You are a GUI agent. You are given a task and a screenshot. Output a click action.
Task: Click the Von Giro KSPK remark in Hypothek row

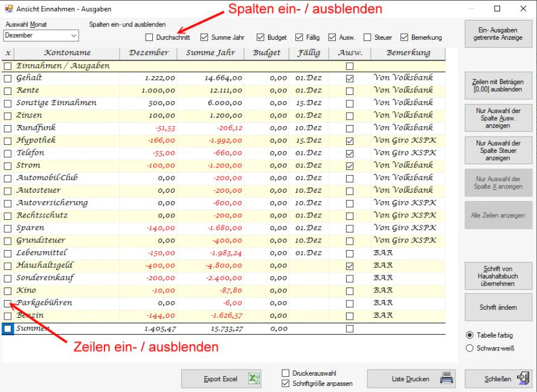[x=405, y=140]
